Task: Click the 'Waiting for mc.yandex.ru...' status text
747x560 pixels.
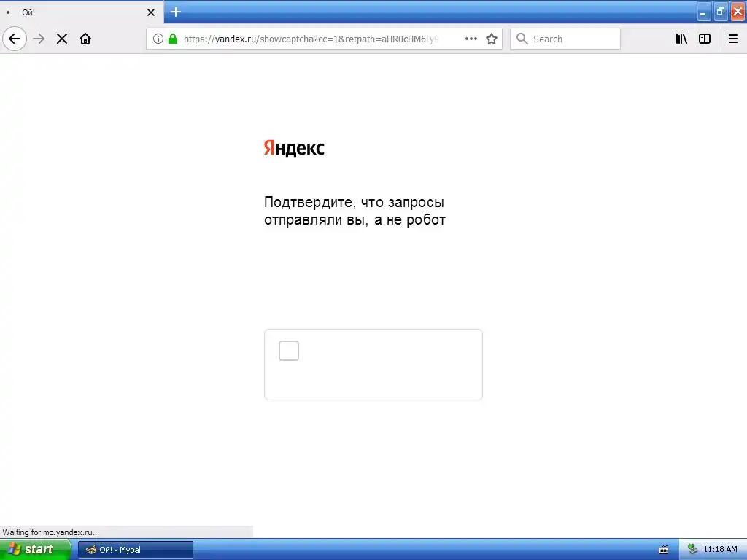Action: click(50, 532)
